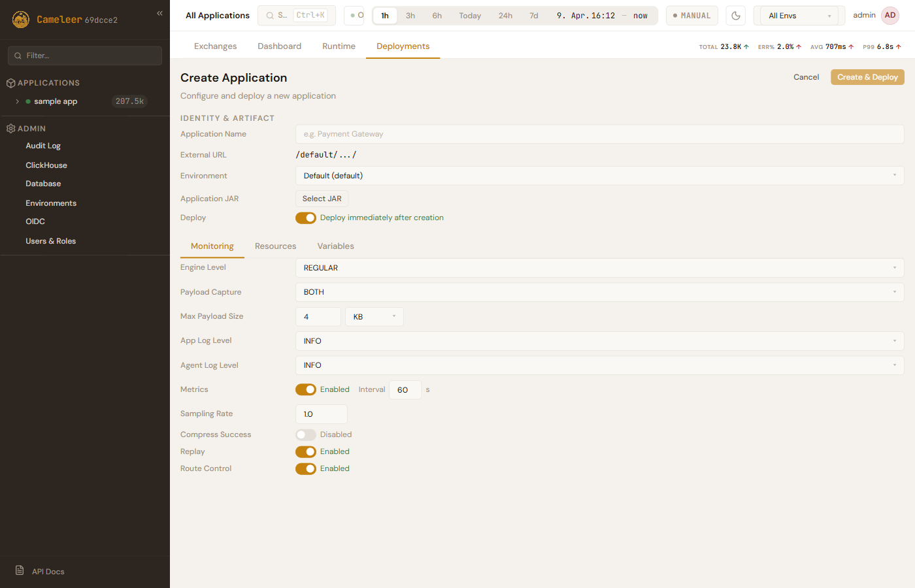Switch to the Resources tab

click(x=275, y=246)
